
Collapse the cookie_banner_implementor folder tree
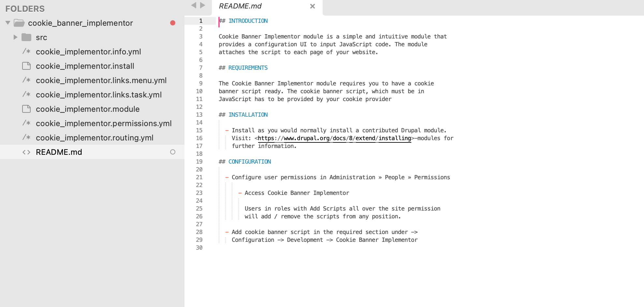7,23
